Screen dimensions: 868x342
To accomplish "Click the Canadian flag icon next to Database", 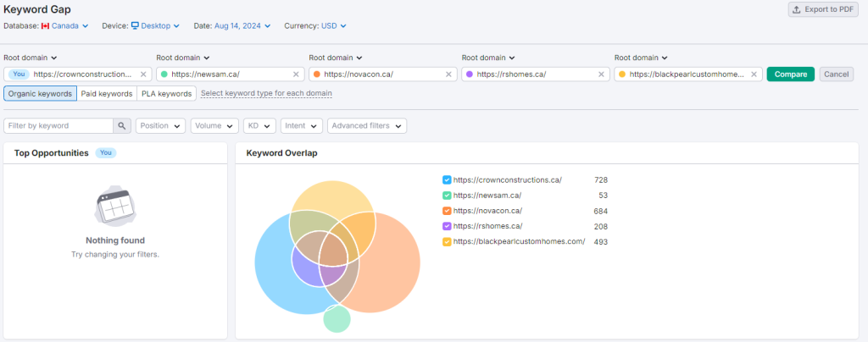I will [46, 25].
